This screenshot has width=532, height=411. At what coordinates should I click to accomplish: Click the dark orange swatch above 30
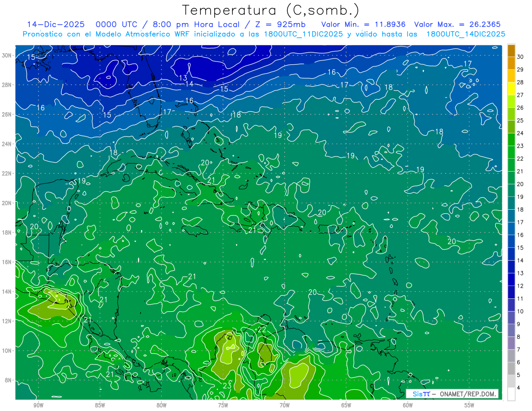point(511,51)
